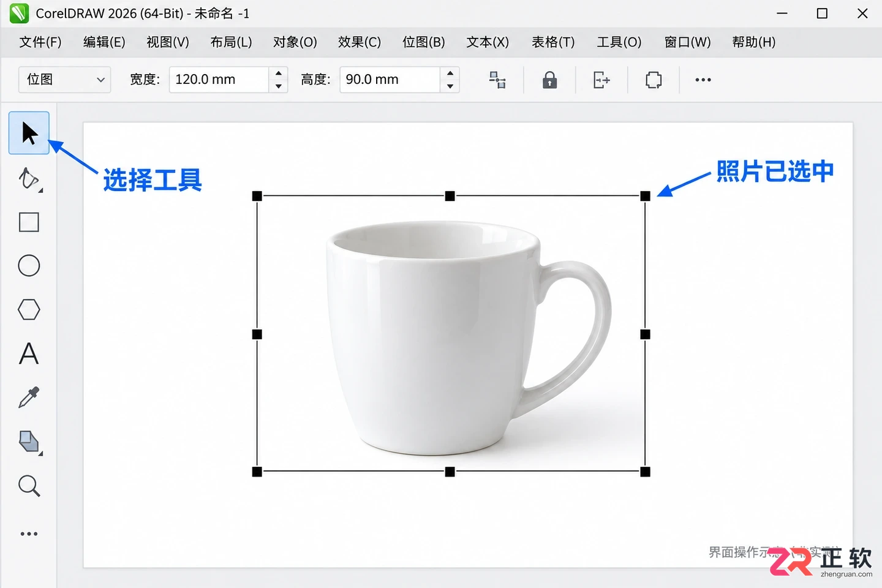Select the Eyedropper tool

tap(29, 398)
